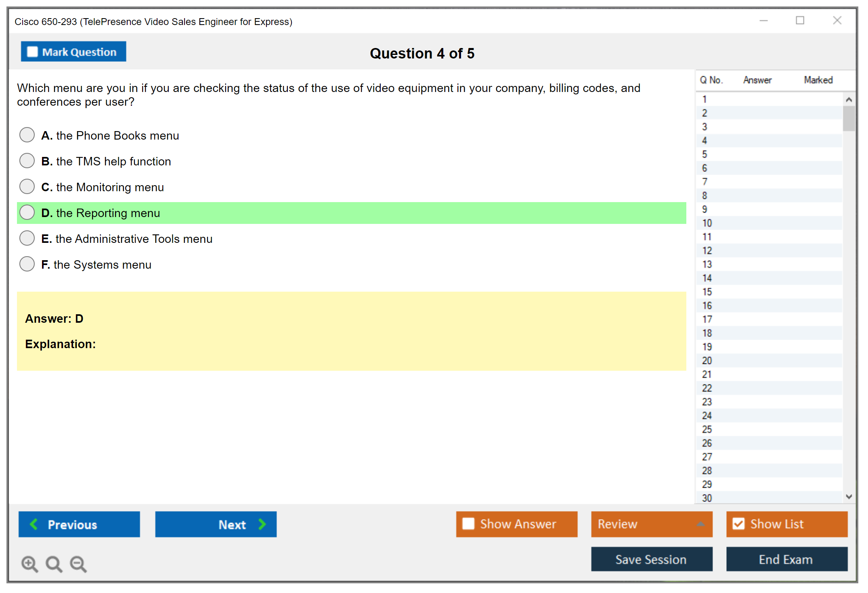The width and height of the screenshot is (868, 593).
Task: Enable the Show Answer checkbox
Action: click(468, 524)
